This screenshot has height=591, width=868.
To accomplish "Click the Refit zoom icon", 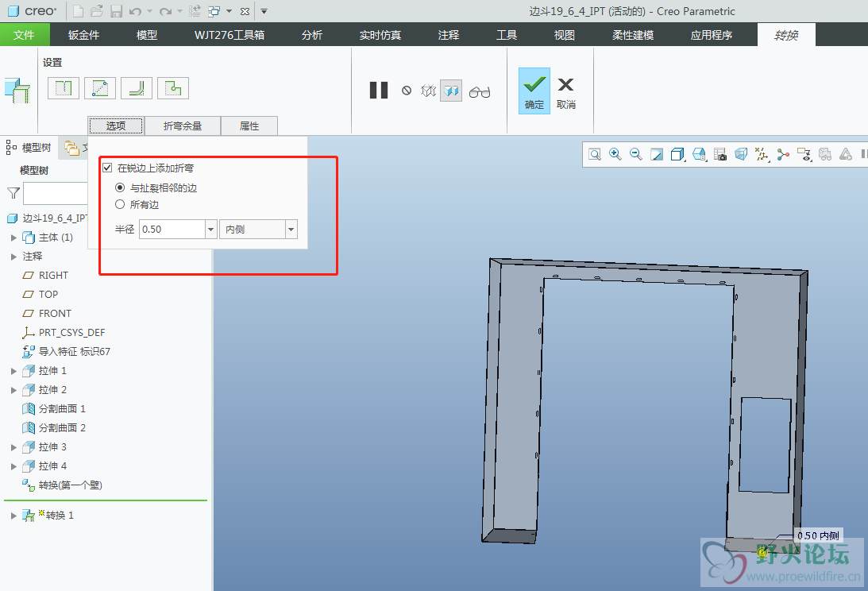I will tap(595, 154).
